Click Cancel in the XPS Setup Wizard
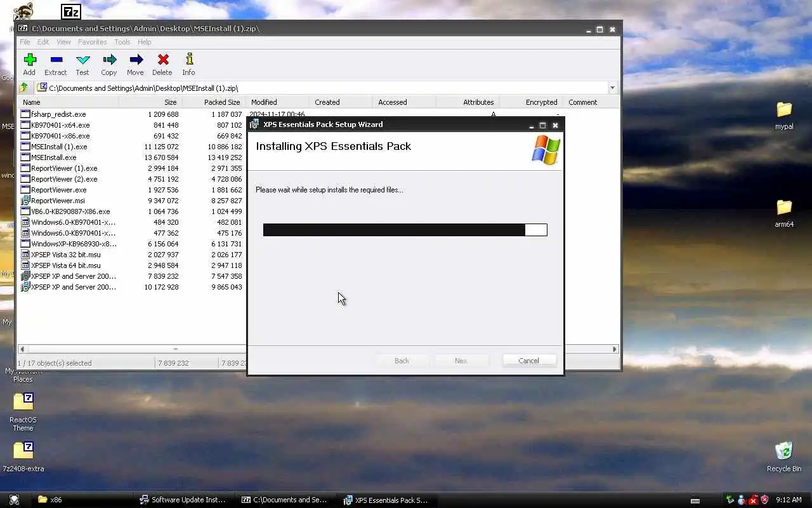 click(529, 361)
